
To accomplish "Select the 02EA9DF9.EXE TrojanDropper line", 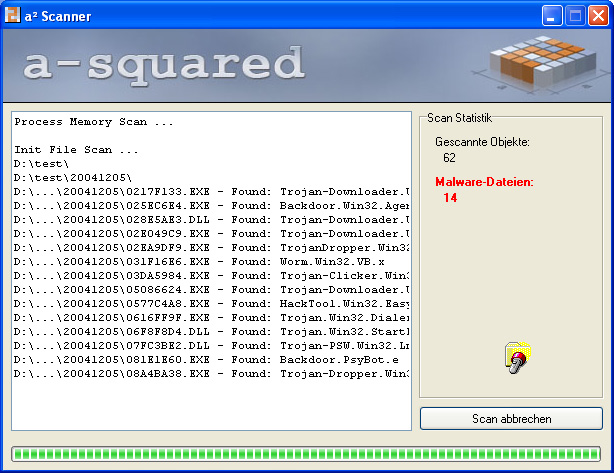I will point(211,248).
